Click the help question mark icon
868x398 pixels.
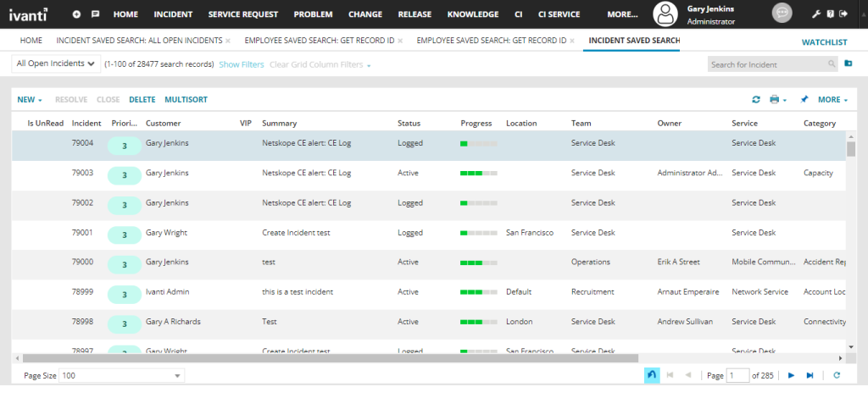pyautogui.click(x=830, y=14)
